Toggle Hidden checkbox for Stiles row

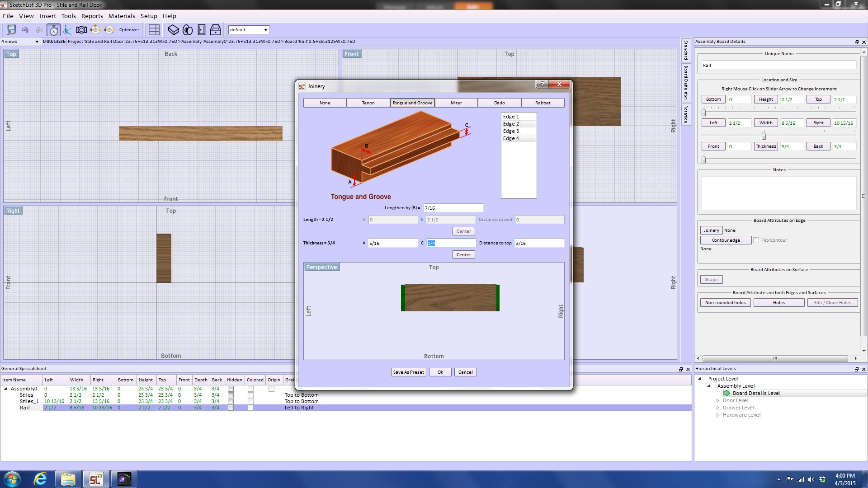point(231,395)
